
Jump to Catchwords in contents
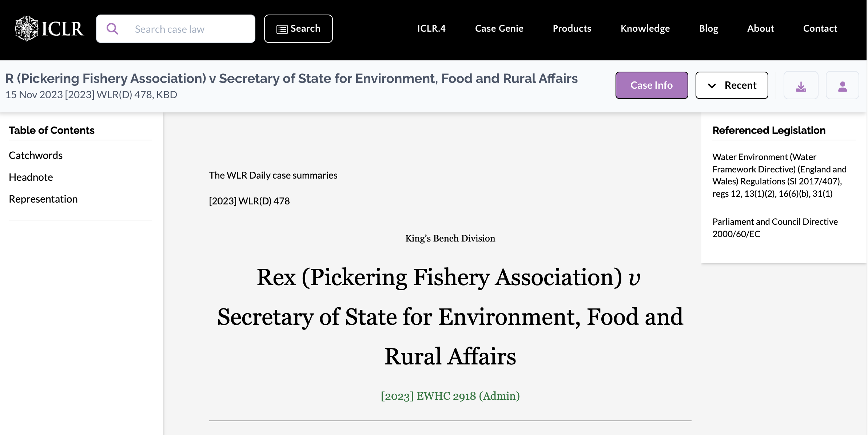[x=36, y=155]
